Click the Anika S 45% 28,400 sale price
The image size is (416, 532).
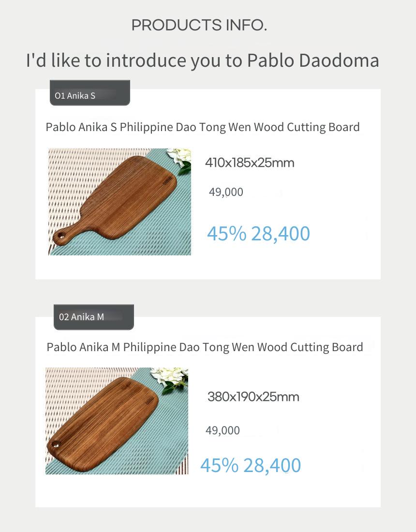[259, 234]
